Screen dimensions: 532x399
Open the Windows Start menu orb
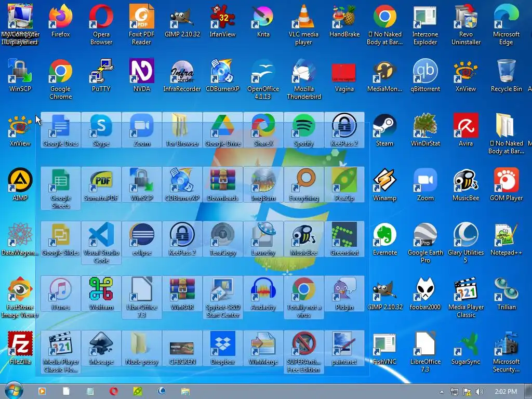(14, 391)
